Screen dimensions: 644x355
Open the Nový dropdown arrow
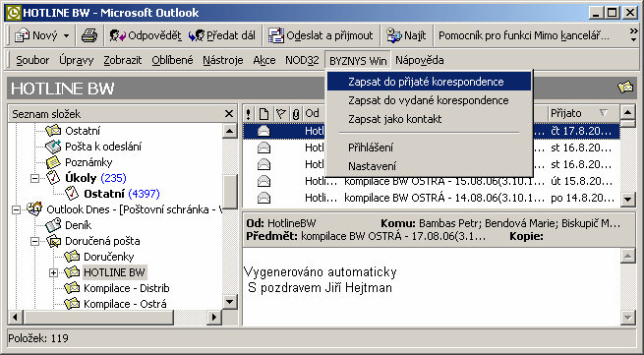click(x=66, y=36)
